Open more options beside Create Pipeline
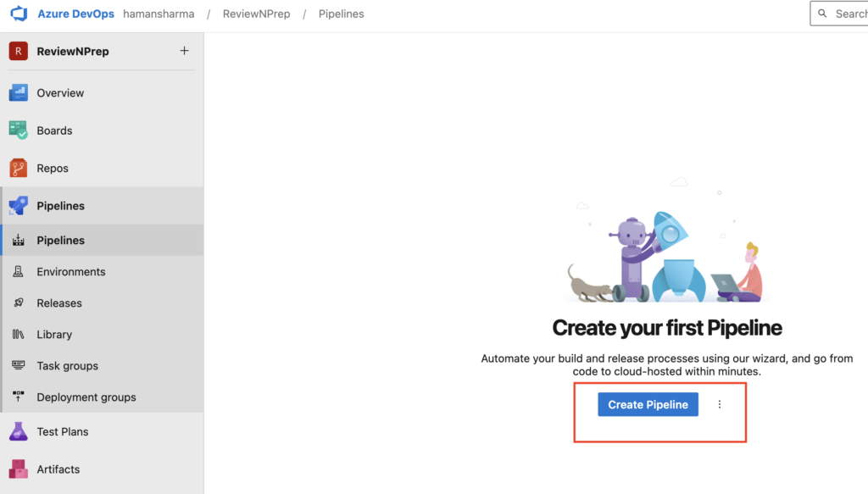Viewport: 868px width, 494px height. pos(720,404)
